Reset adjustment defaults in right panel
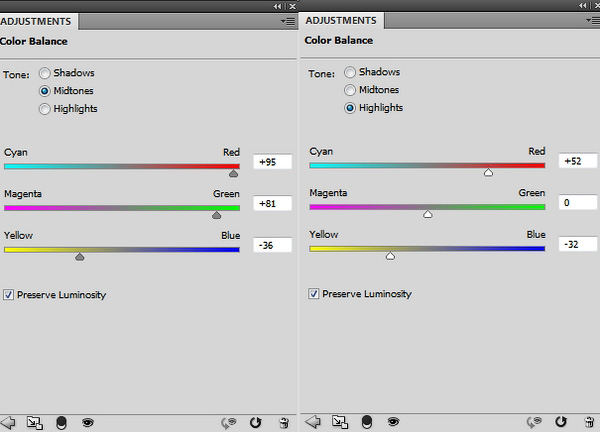 tap(561, 422)
